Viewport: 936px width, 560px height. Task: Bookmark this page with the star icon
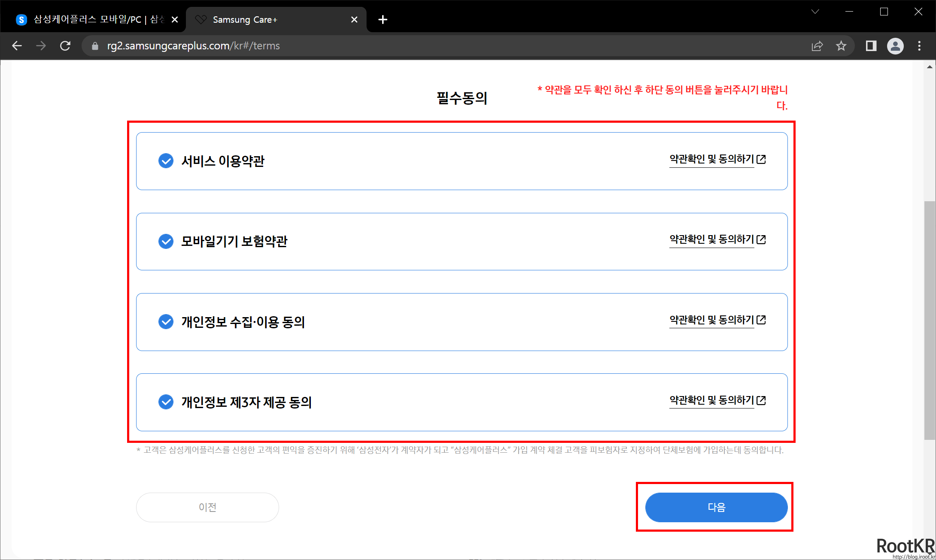[841, 46]
